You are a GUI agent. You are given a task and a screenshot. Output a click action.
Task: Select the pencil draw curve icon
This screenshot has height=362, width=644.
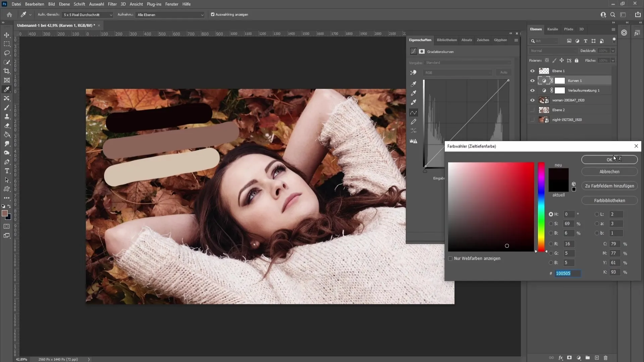pos(414,122)
